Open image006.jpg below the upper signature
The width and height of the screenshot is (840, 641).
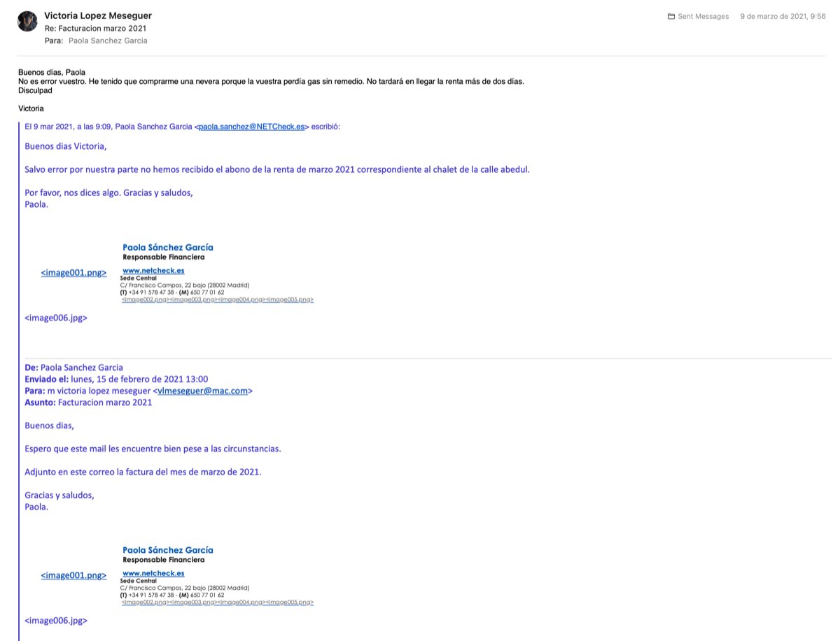[x=56, y=318]
